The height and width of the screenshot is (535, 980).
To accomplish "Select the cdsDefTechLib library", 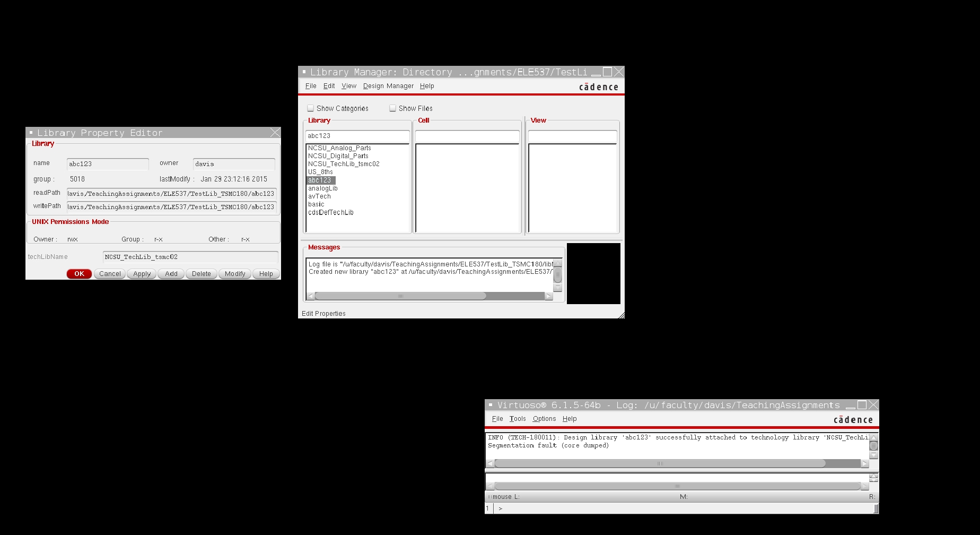I will pyautogui.click(x=330, y=212).
